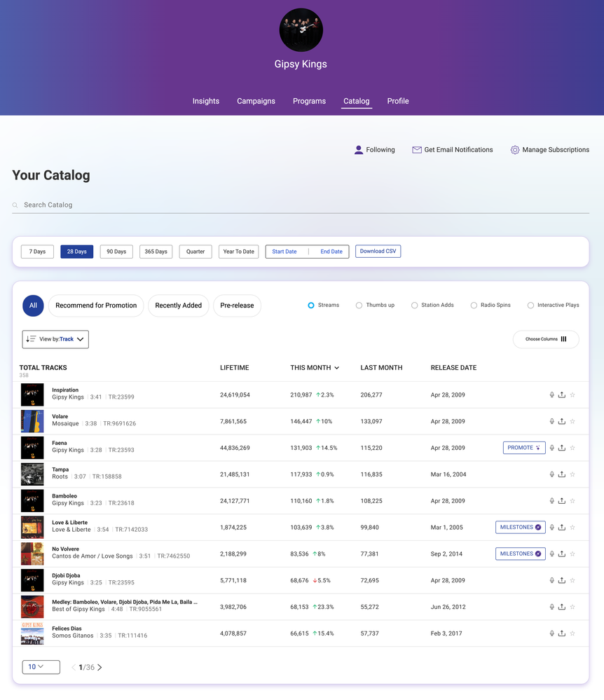Open the End Date picker
This screenshot has width=604, height=700.
331,252
